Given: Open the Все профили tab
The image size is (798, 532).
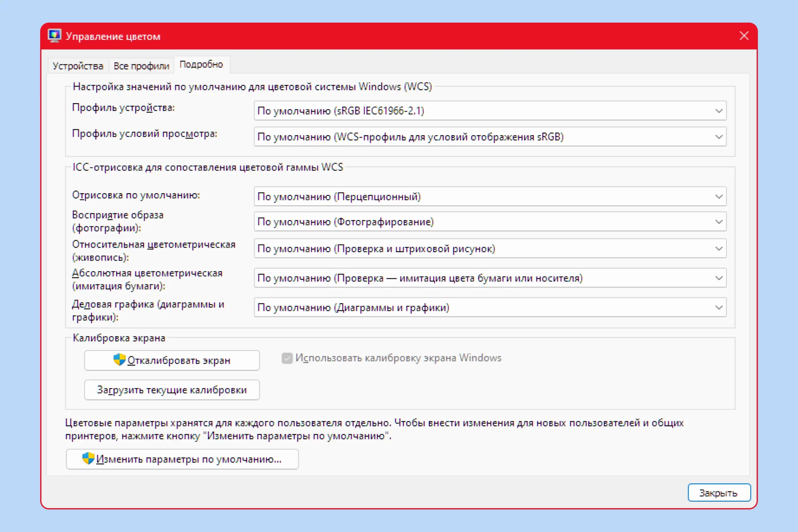Looking at the screenshot, I should pyautogui.click(x=141, y=66).
